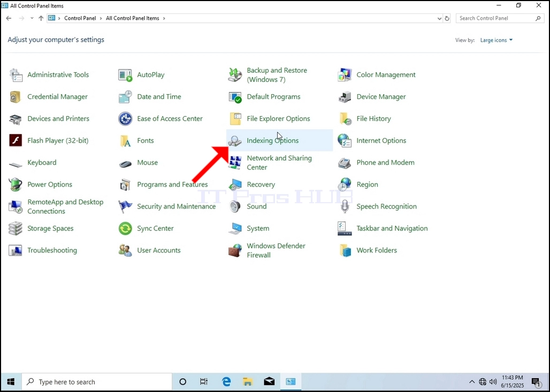Screen dimensions: 550x392
Task: Open the Mail app on taskbar
Action: pos(270,382)
